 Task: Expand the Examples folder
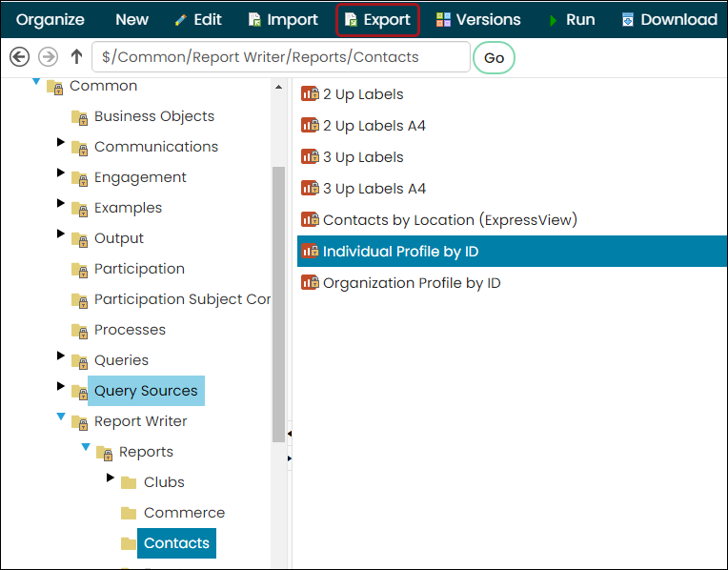60,203
